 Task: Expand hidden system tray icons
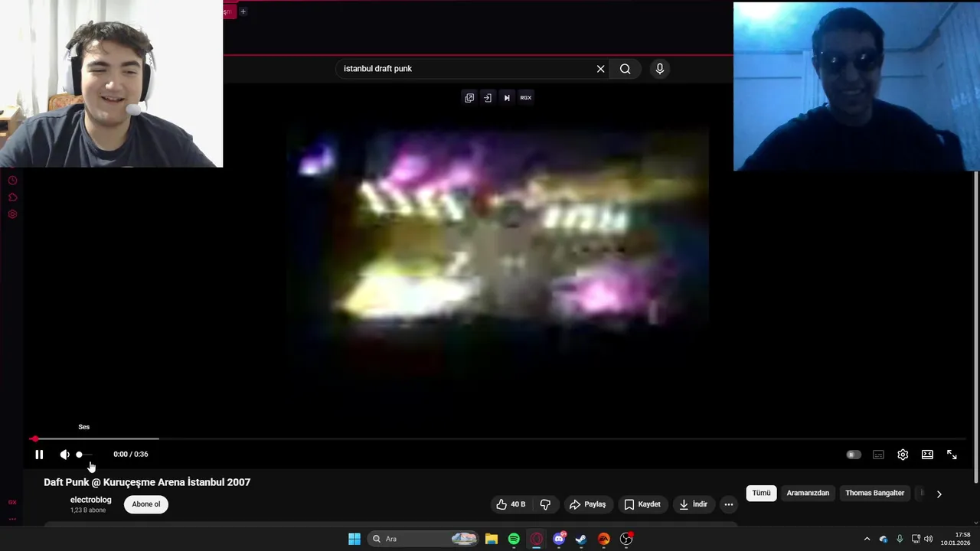click(867, 539)
